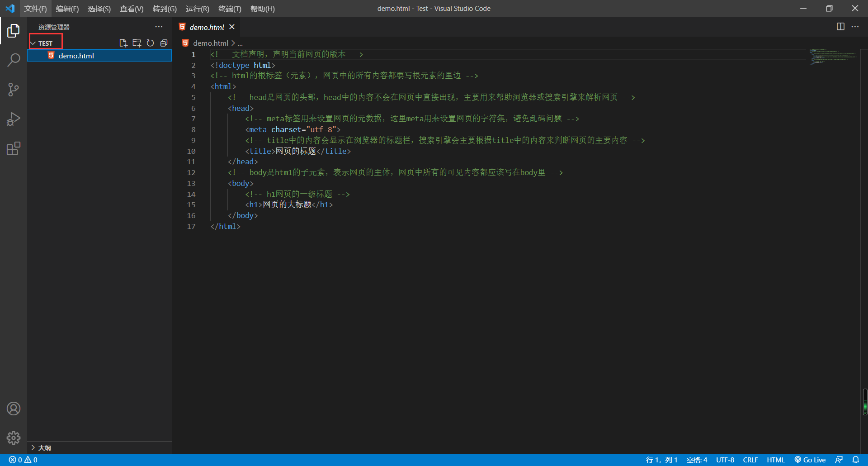The height and width of the screenshot is (466, 868).
Task: Open editor more actions menu
Action: 855,27
